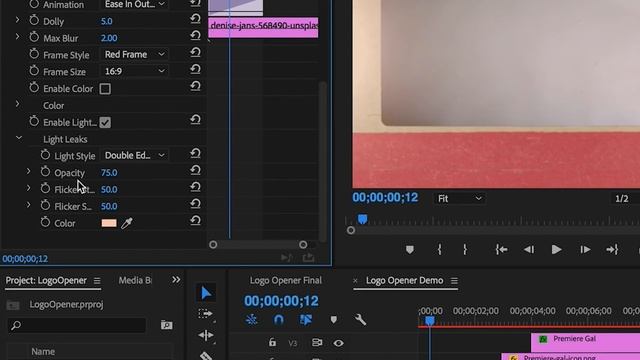Reset the Max Blur parameter

coord(195,36)
